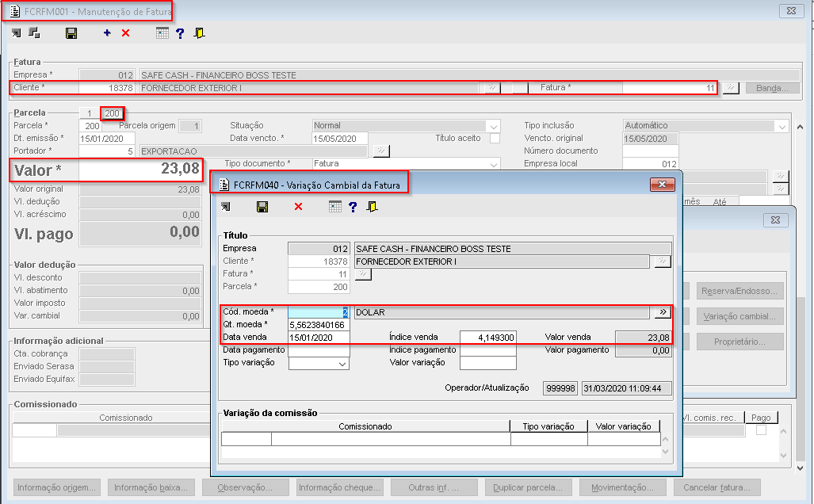Screen dimensions: 814x504
Task: Save the invoice in Manutenção de Fatura toolbar
Action: pos(71,33)
